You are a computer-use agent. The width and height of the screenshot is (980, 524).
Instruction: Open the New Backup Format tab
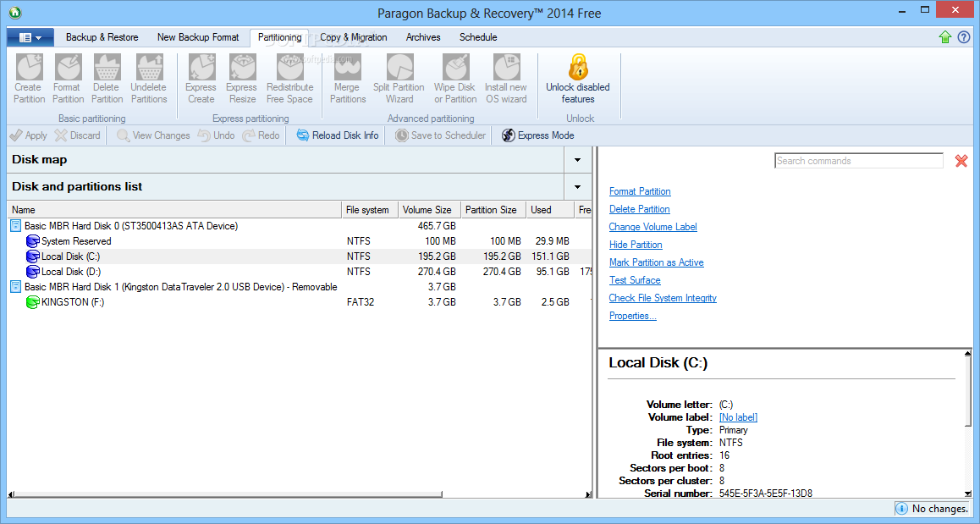point(198,37)
